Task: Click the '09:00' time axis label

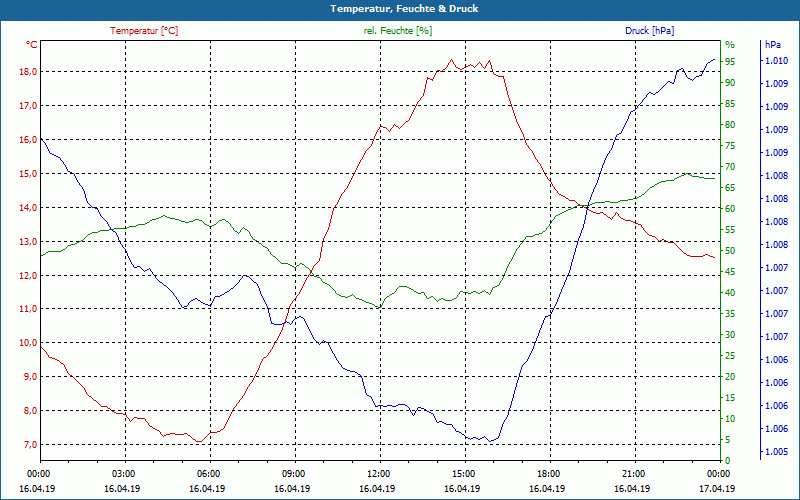Action: [x=292, y=473]
